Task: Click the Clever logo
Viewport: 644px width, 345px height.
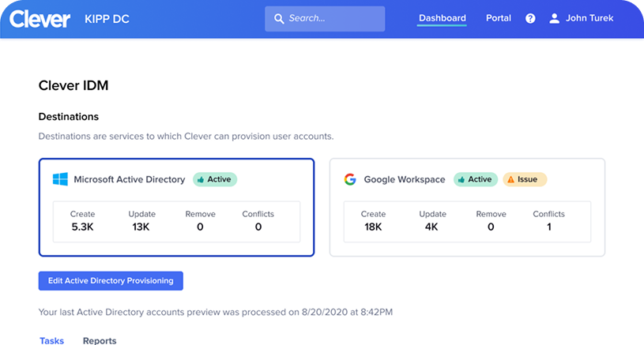Action: point(40,19)
